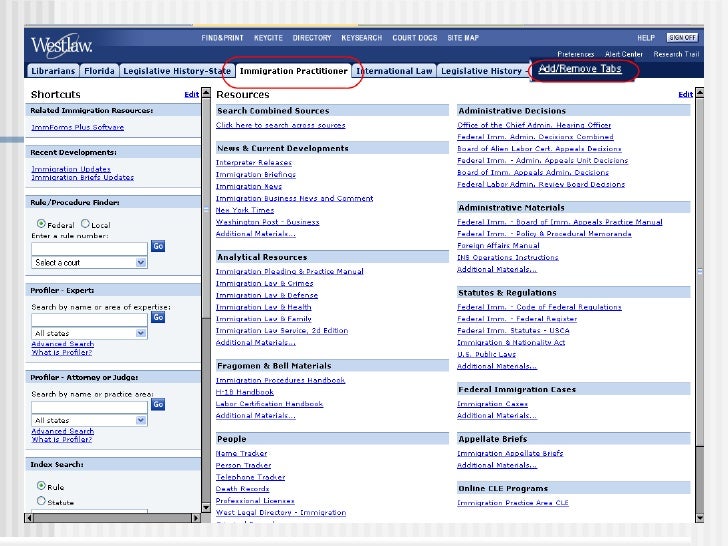Open the Legislative History tab

481,71
